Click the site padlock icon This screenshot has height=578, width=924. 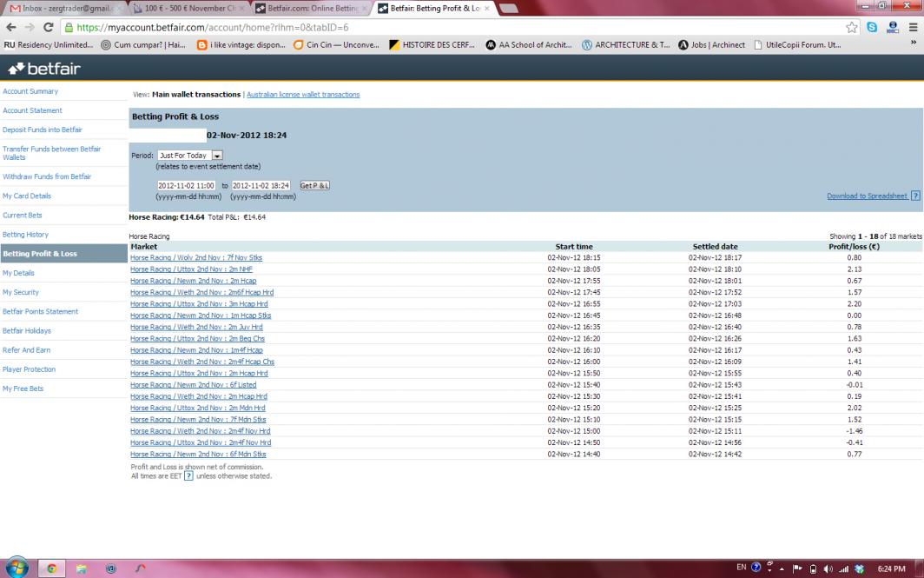tap(69, 27)
